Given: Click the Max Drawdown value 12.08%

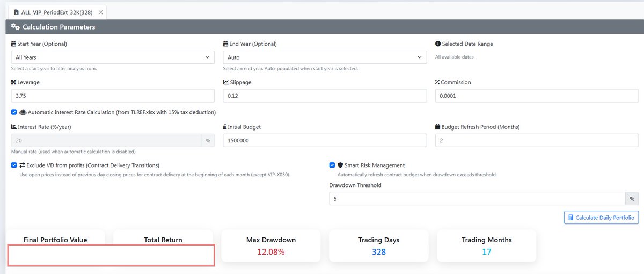Looking at the screenshot, I should [271, 252].
